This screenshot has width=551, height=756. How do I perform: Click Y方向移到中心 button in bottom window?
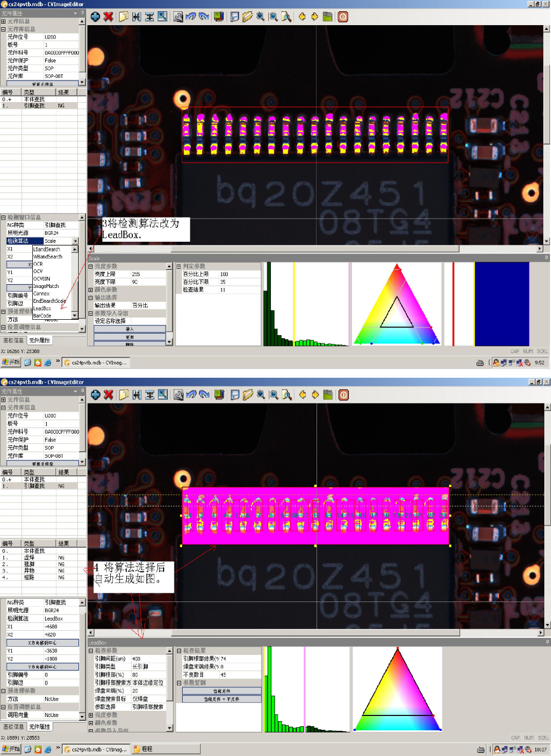coord(43,667)
